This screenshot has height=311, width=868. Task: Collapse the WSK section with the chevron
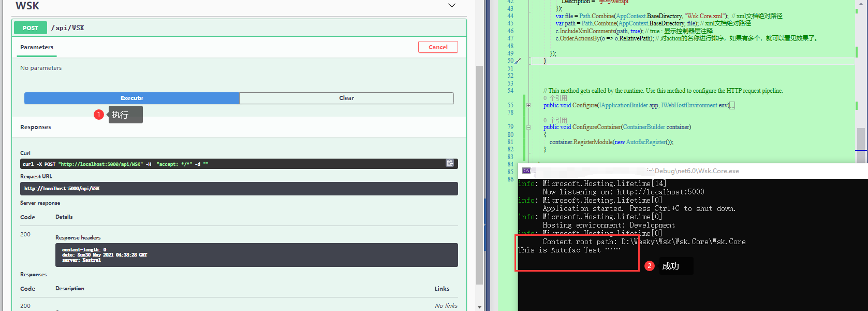tap(452, 6)
